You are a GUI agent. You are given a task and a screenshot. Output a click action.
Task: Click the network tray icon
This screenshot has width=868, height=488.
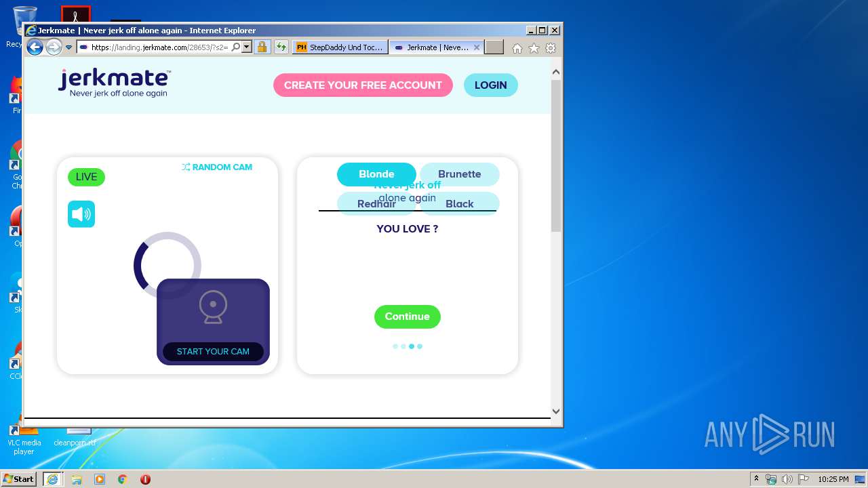(771, 479)
